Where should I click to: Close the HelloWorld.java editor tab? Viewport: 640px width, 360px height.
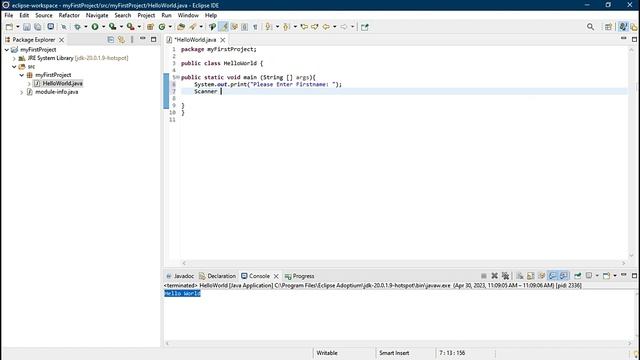point(223,40)
